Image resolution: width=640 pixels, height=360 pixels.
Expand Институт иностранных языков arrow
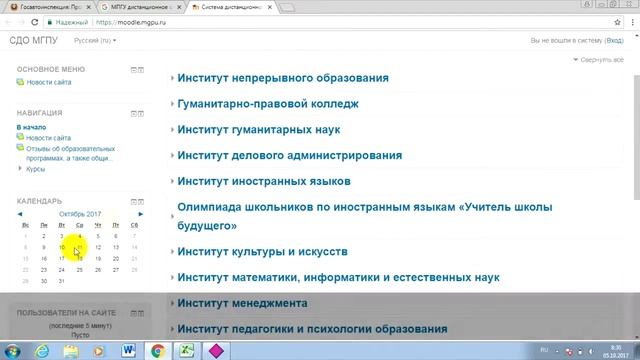pyautogui.click(x=172, y=181)
